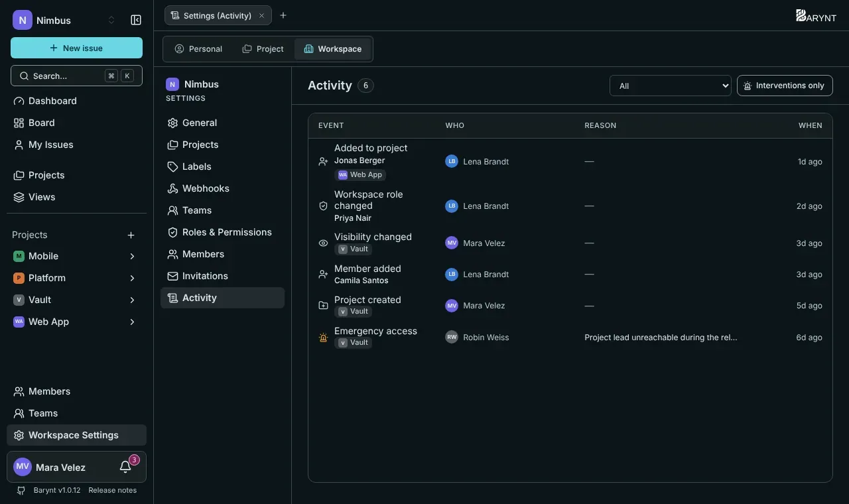The image size is (849, 504).
Task: Select the Web App sidebar project badge
Action: (19, 322)
